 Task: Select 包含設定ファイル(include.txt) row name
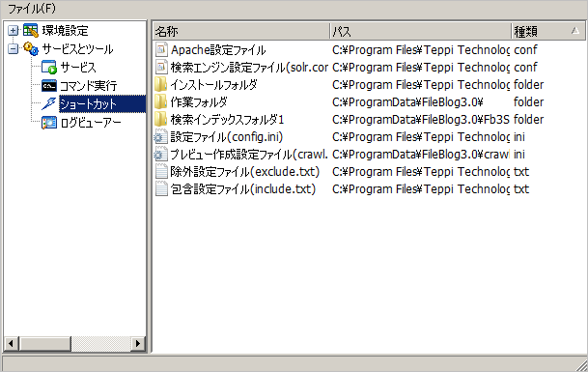[243, 188]
